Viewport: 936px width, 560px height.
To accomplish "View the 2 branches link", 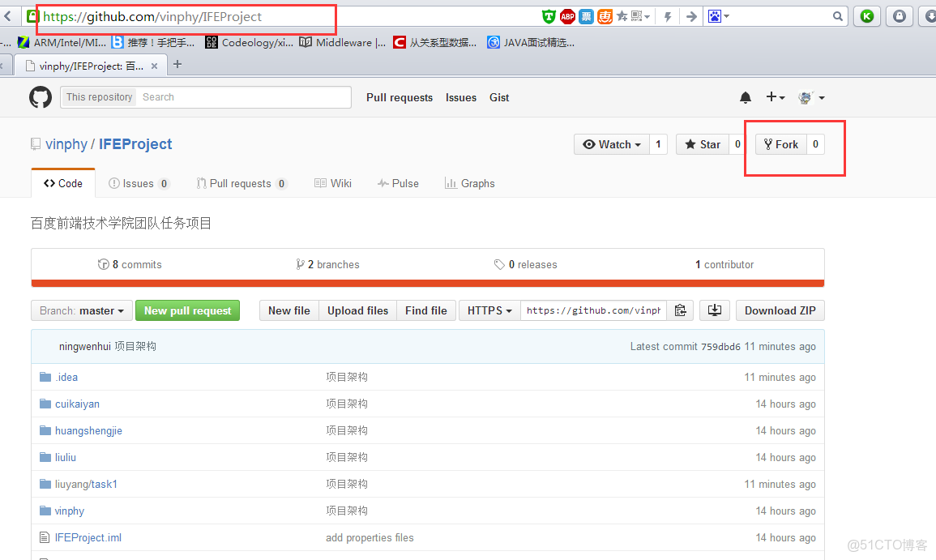I will (x=327, y=264).
